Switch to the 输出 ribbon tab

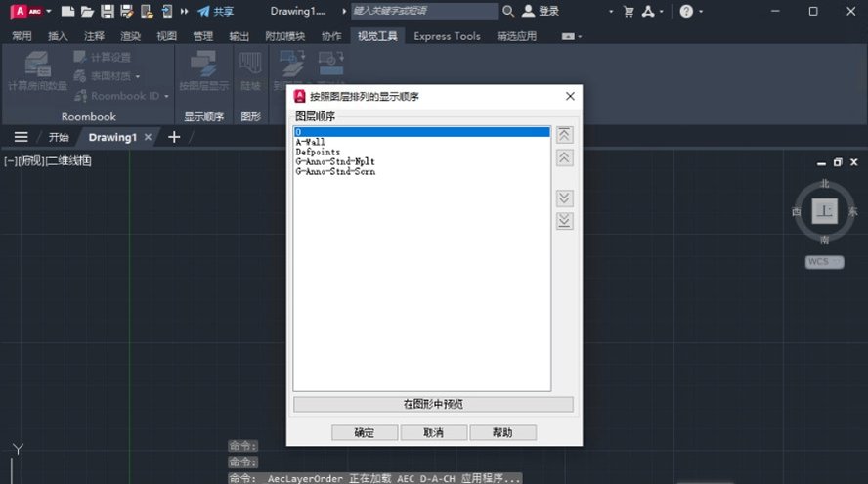coord(239,36)
